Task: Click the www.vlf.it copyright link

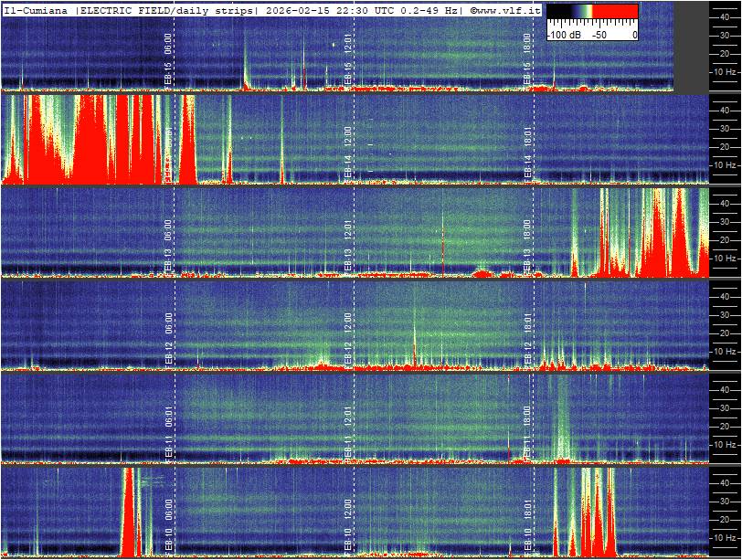Action: [504, 9]
